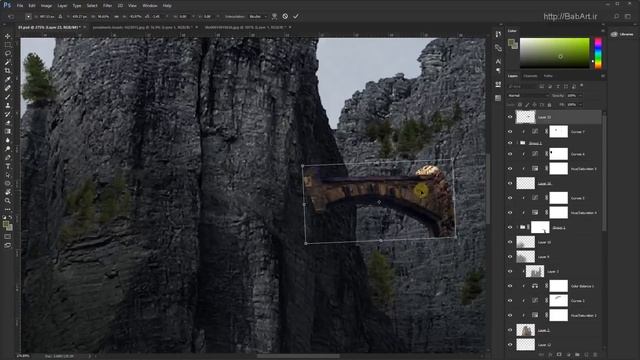
Task: Open Layers panel flyout menu icon
Action: tap(603, 76)
